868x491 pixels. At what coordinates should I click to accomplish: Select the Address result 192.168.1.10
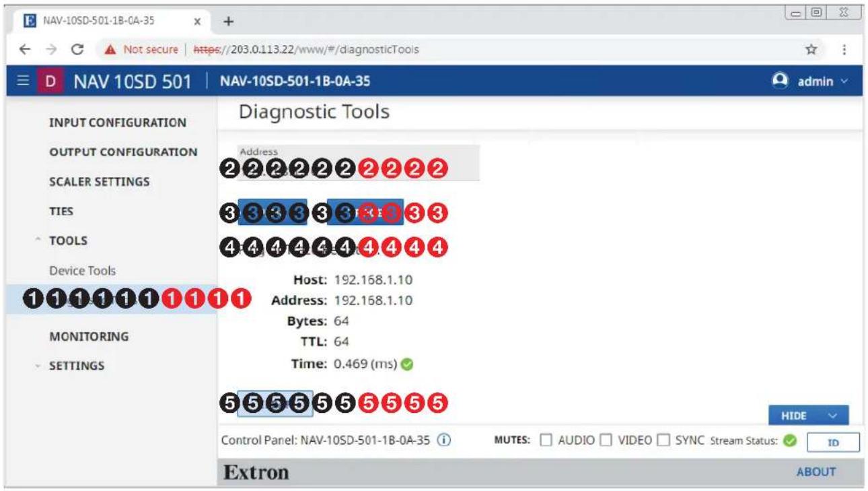[x=373, y=300]
